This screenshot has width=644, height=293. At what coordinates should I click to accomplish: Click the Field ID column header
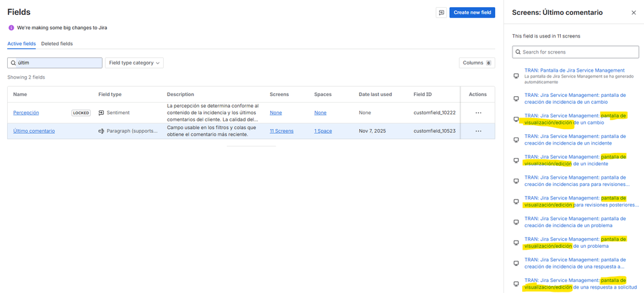(x=422, y=94)
